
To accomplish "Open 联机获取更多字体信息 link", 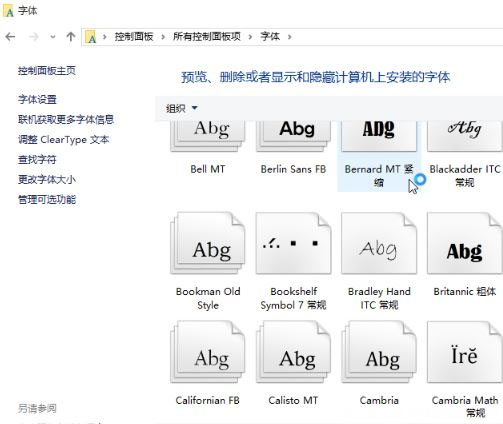I will [x=66, y=119].
